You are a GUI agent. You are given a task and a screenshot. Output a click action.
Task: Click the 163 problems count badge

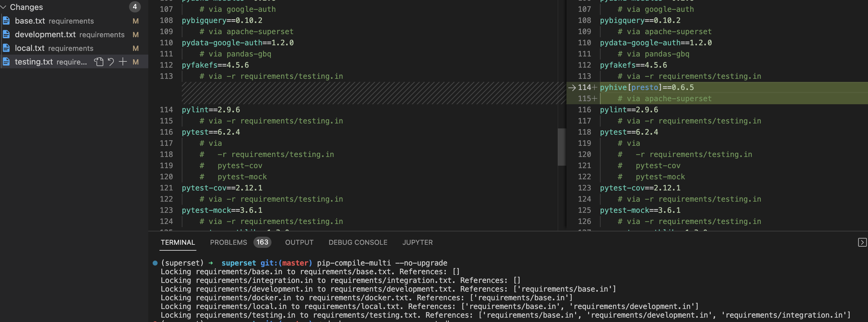click(262, 242)
